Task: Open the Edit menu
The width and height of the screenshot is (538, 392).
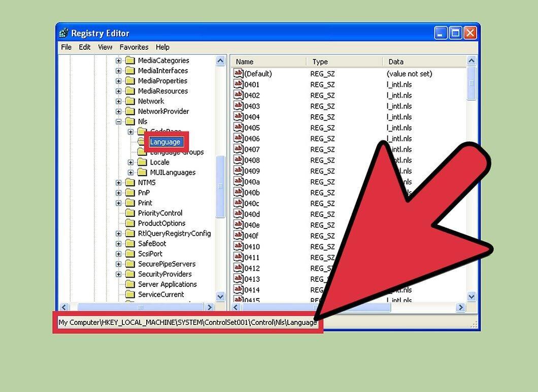Action: (x=84, y=47)
